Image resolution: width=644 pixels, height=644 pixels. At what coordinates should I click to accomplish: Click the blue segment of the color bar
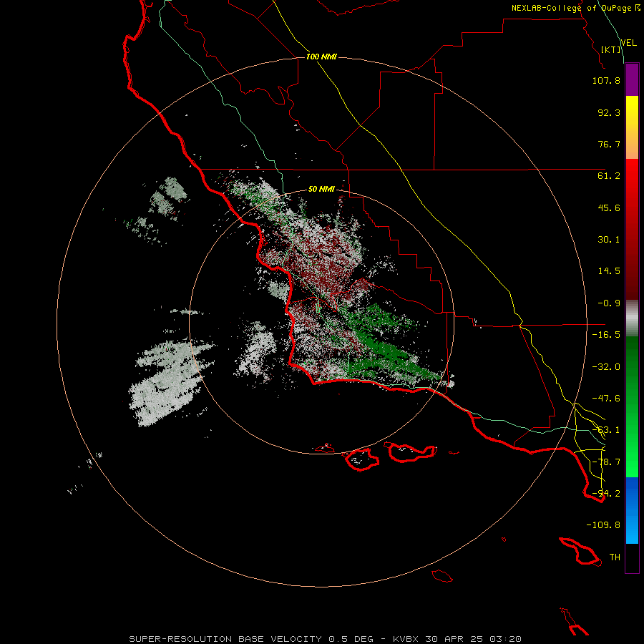click(x=632, y=510)
